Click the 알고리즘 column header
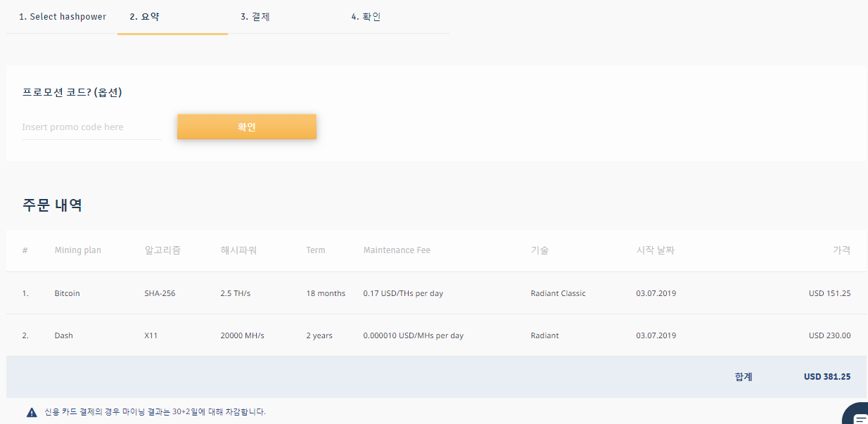This screenshot has height=424, width=868. tap(162, 250)
